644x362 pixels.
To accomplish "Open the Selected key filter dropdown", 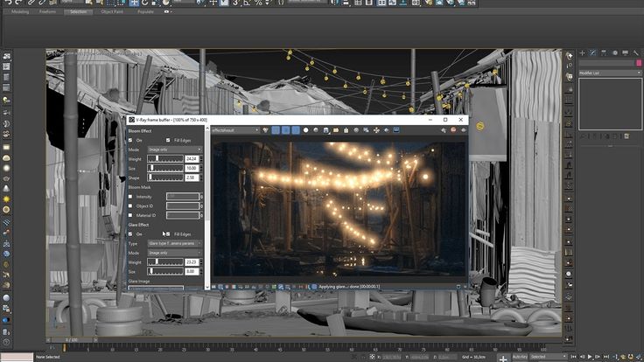I will (x=549, y=357).
